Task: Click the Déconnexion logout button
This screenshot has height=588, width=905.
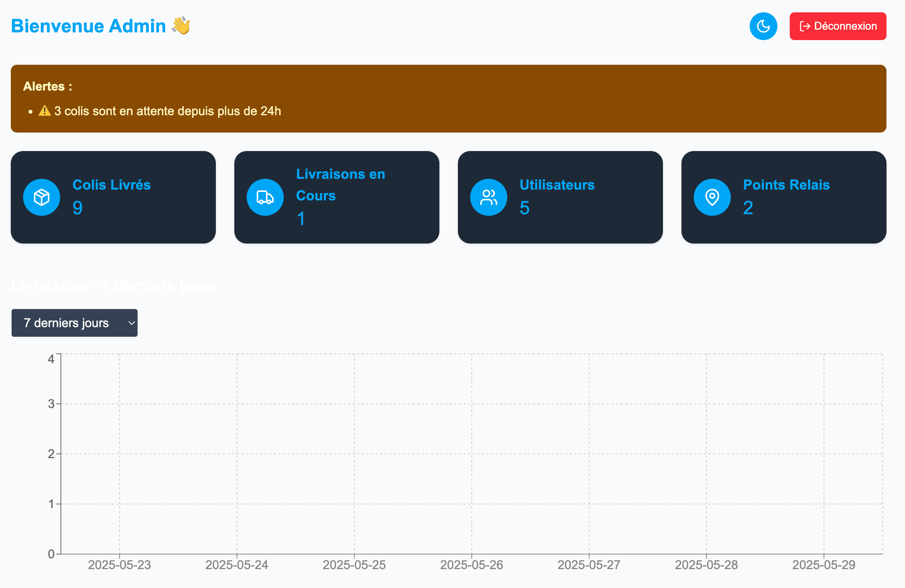Action: coord(838,26)
